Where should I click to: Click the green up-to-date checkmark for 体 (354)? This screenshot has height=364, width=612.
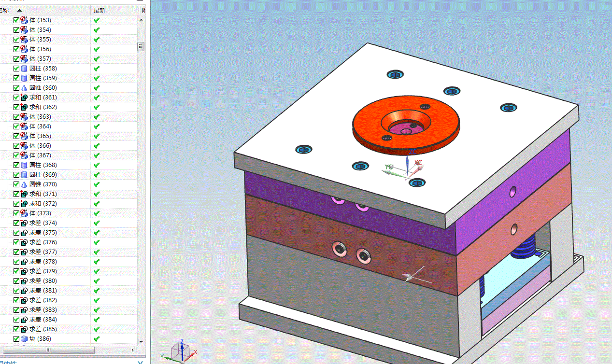coord(97,29)
